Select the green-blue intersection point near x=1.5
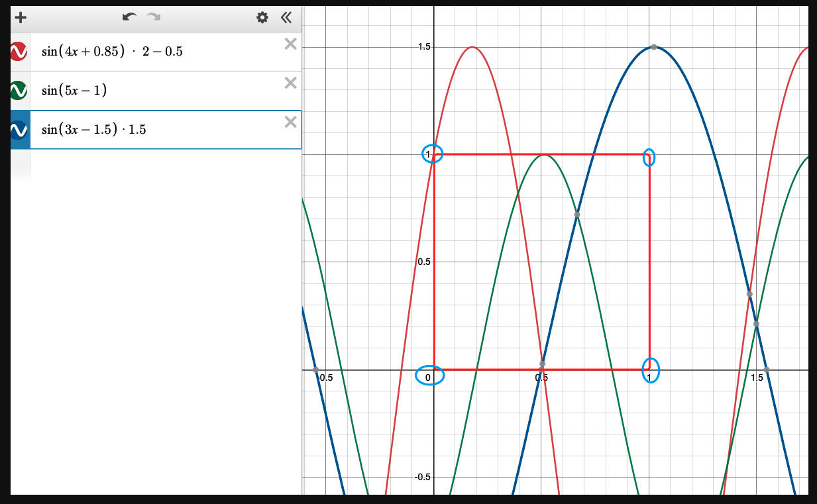The height and width of the screenshot is (504, 817). click(756, 324)
